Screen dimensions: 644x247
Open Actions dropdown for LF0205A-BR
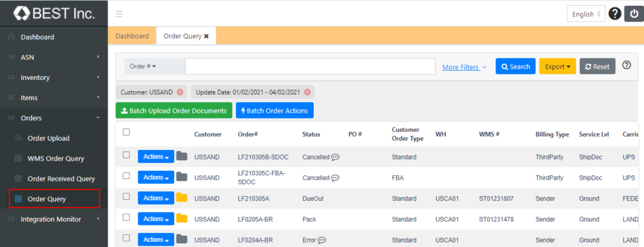(156, 219)
